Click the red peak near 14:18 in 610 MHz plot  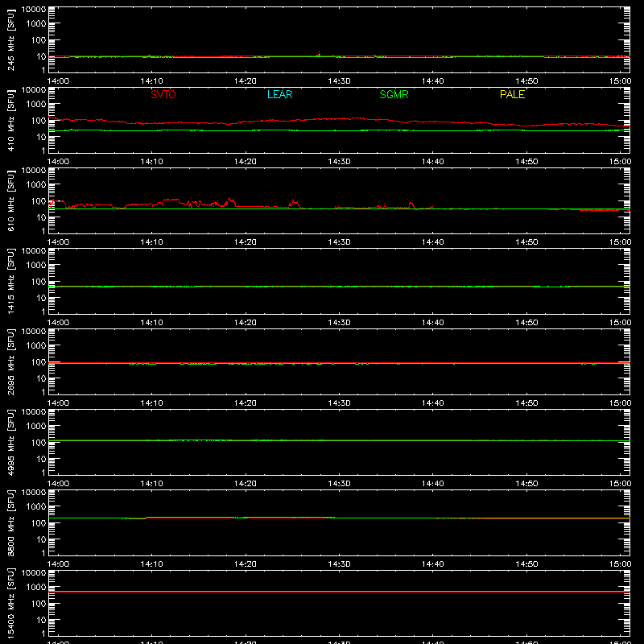(229, 200)
